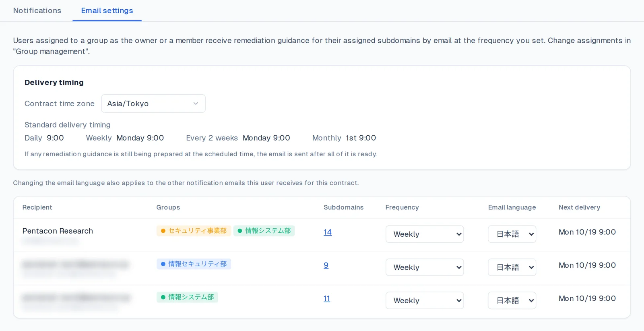Screen dimensions: 644x331
Task: Open Frequency dropdown in the 11-subdomain row
Action: [x=425, y=300]
